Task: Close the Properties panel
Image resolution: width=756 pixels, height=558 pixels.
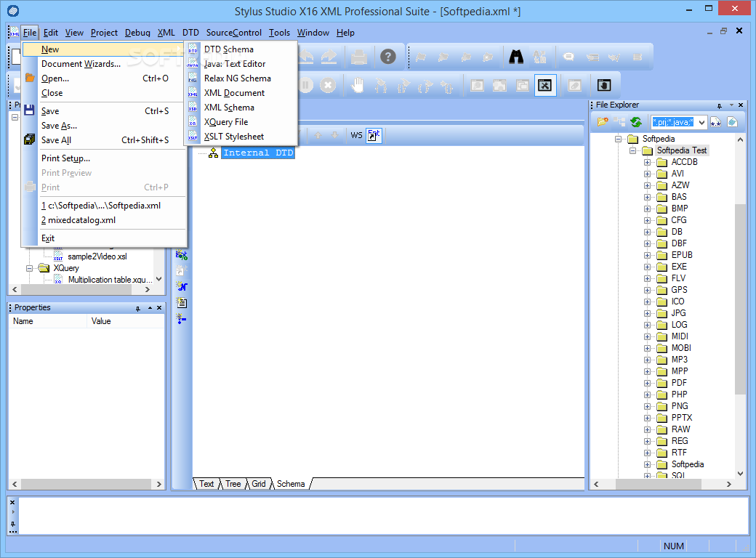Action: [159, 307]
